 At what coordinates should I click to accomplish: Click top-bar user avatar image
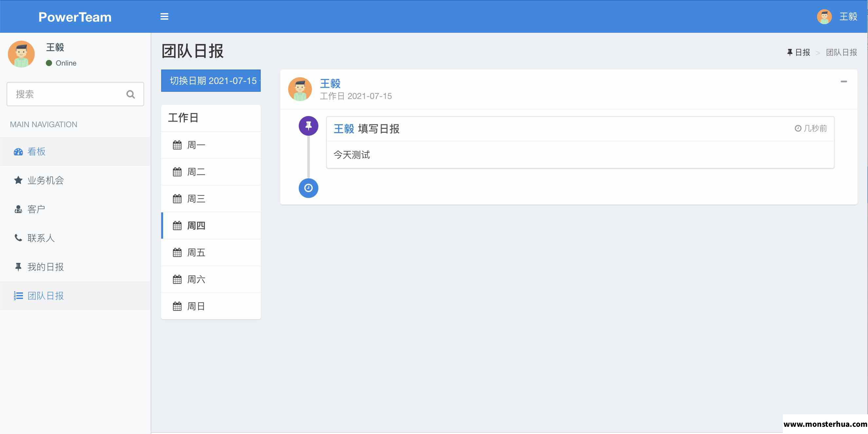[824, 16]
